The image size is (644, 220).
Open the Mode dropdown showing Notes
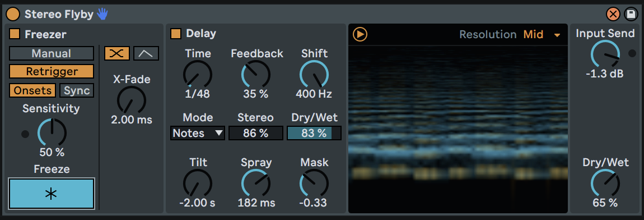click(198, 133)
